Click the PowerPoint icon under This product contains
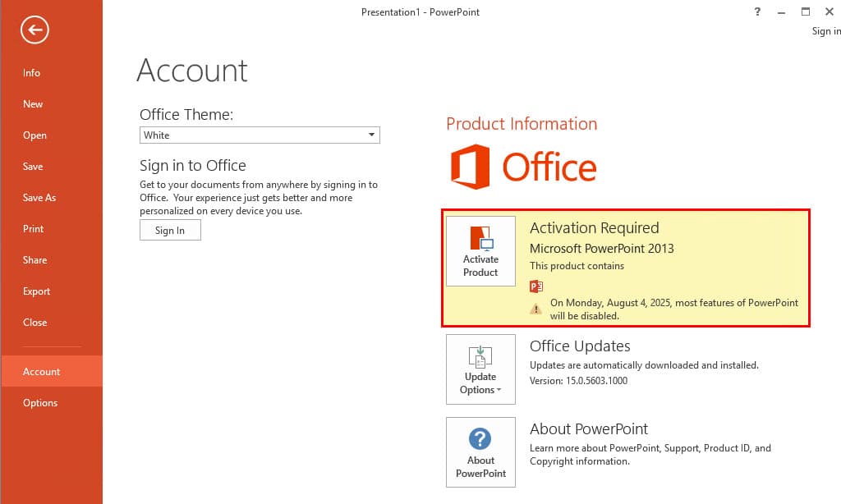The height and width of the screenshot is (504, 841). (536, 286)
